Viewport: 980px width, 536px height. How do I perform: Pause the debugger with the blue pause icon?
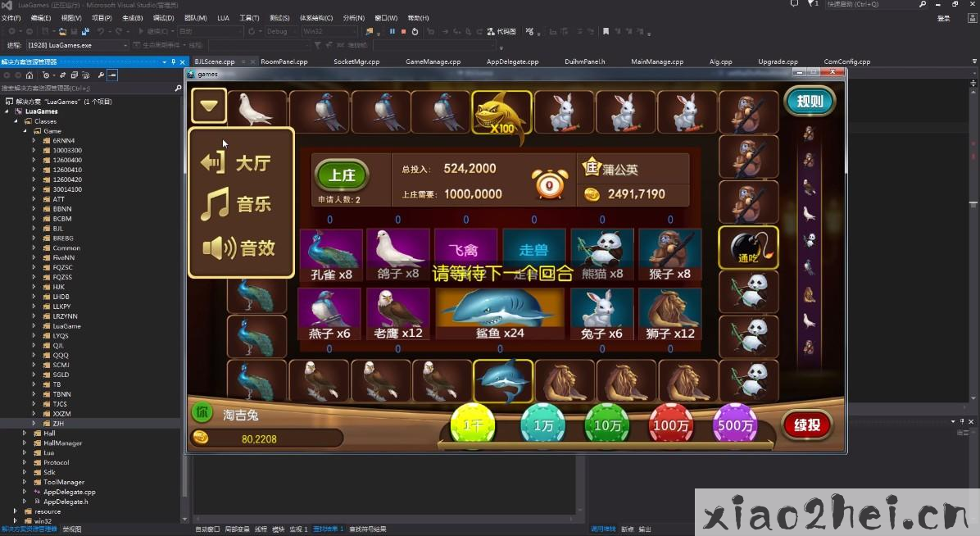pos(392,31)
